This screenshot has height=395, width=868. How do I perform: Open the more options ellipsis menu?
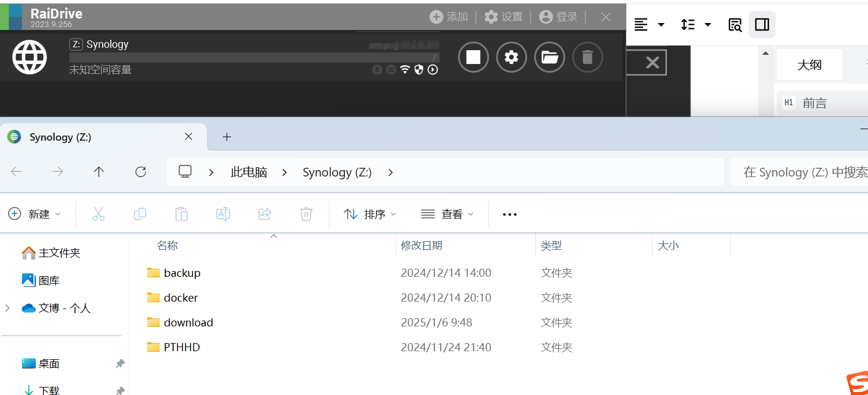coord(509,215)
